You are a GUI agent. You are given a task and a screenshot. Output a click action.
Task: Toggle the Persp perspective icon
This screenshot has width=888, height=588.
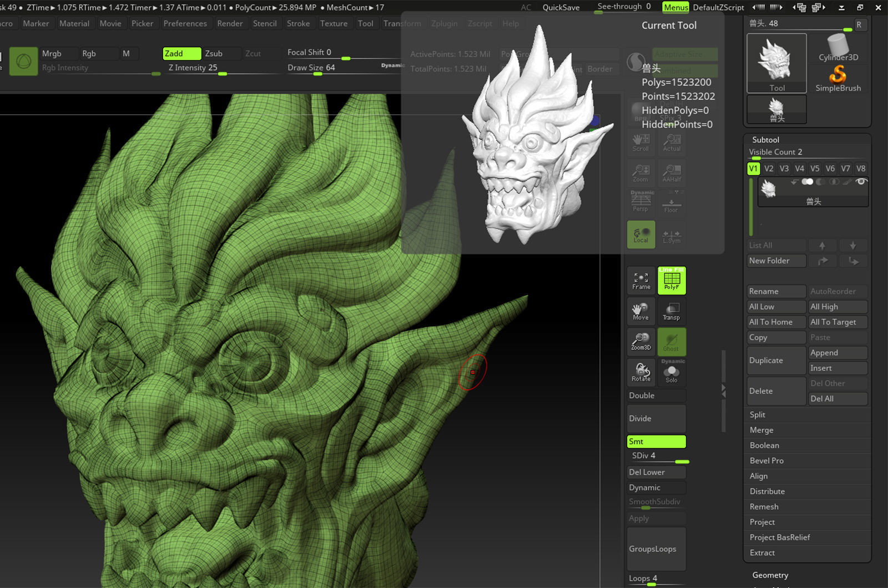tap(641, 202)
